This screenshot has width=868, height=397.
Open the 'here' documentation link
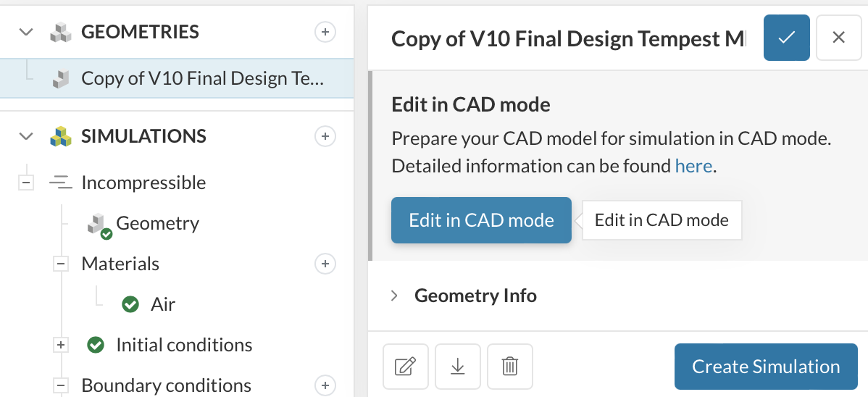click(693, 166)
